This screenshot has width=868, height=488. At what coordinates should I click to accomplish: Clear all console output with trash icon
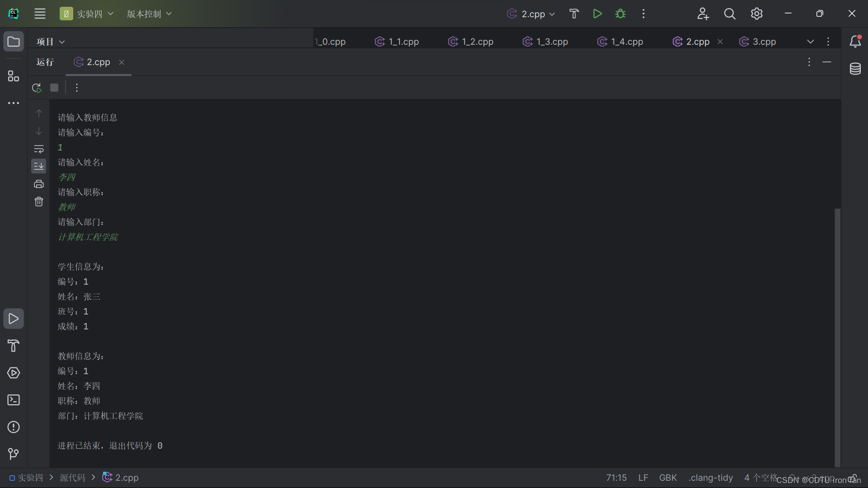click(x=39, y=202)
